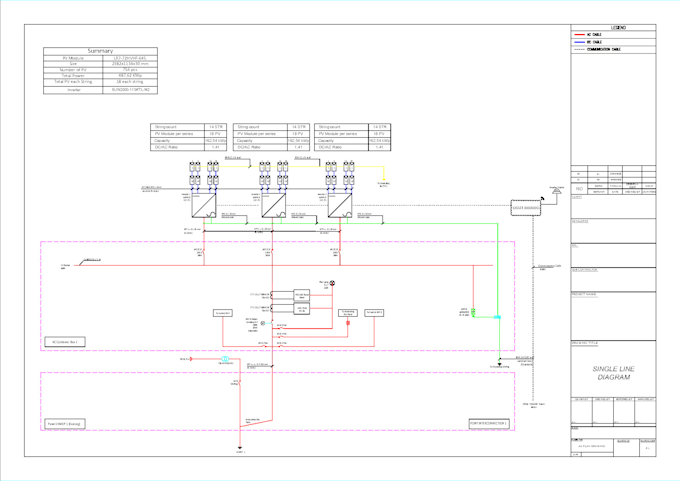Click the first inverter symbol on the left
The image size is (680, 481).
(x=204, y=206)
